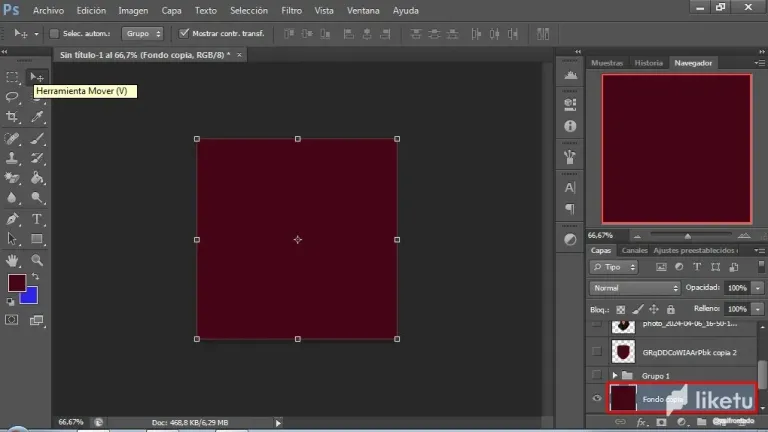Image resolution: width=768 pixels, height=432 pixels.
Task: Click the blue background color swatch
Action: pyautogui.click(x=31, y=297)
